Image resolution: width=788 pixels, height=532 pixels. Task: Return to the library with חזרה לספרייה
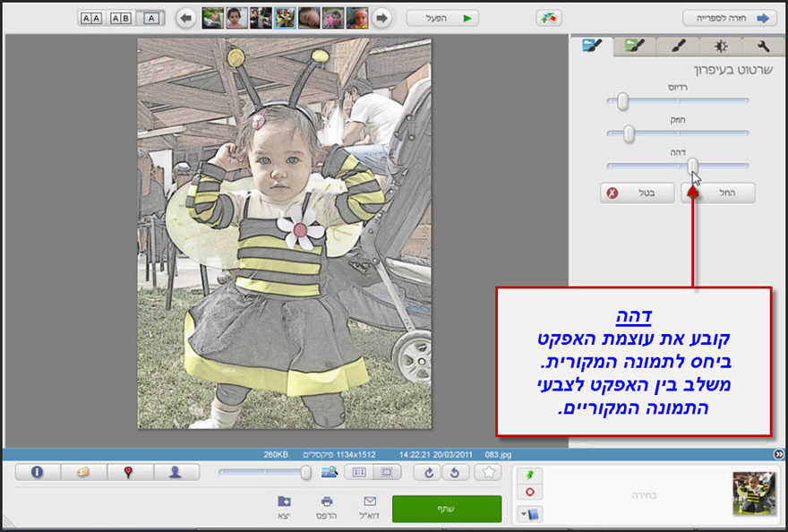[x=730, y=17]
